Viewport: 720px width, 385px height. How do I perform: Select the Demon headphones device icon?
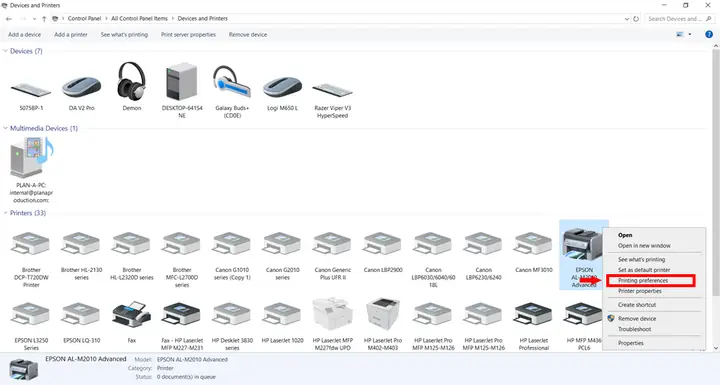click(x=132, y=82)
